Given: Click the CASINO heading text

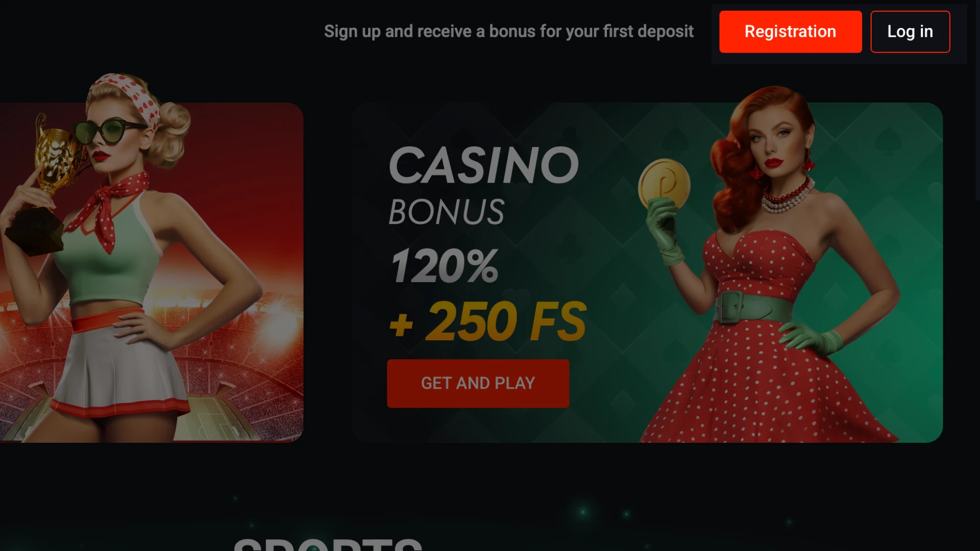Looking at the screenshot, I should [483, 165].
